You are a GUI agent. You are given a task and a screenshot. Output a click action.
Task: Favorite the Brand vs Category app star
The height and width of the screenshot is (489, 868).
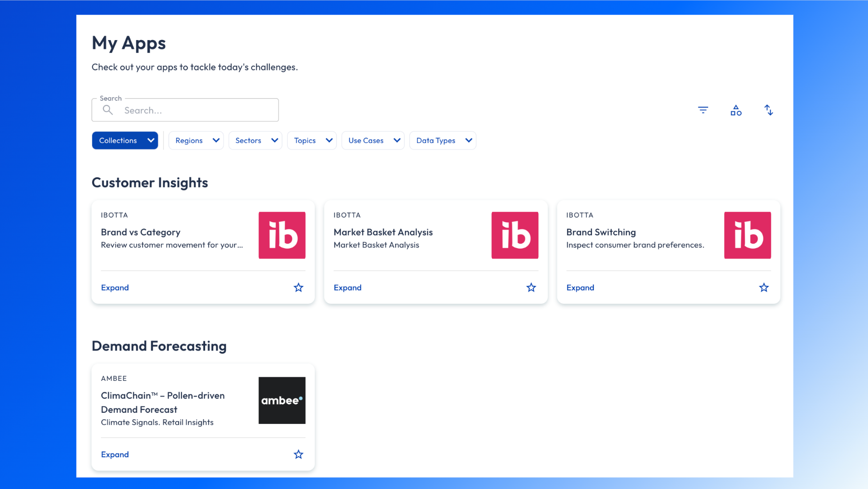click(x=298, y=288)
